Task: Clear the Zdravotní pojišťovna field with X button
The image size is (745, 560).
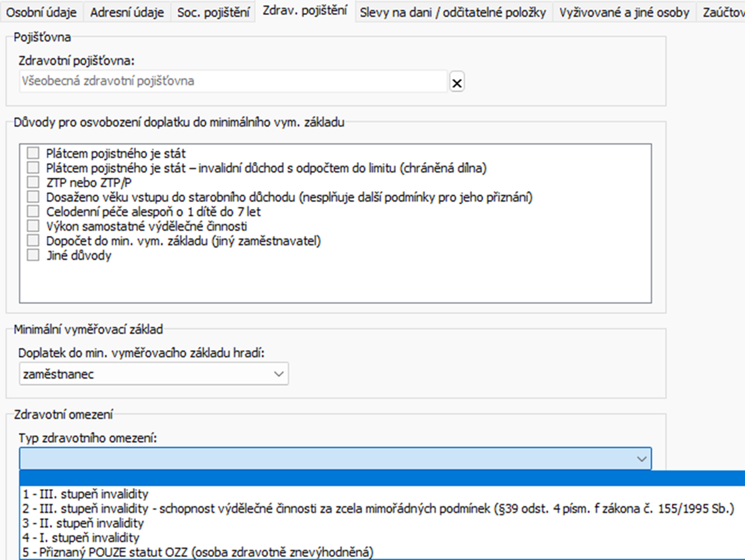Action: click(x=457, y=82)
